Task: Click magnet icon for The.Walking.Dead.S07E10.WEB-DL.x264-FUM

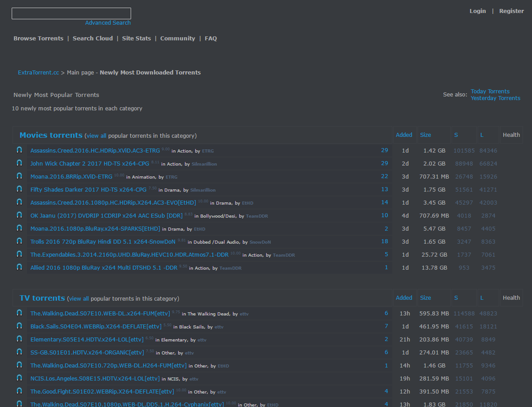Action: [19, 313]
